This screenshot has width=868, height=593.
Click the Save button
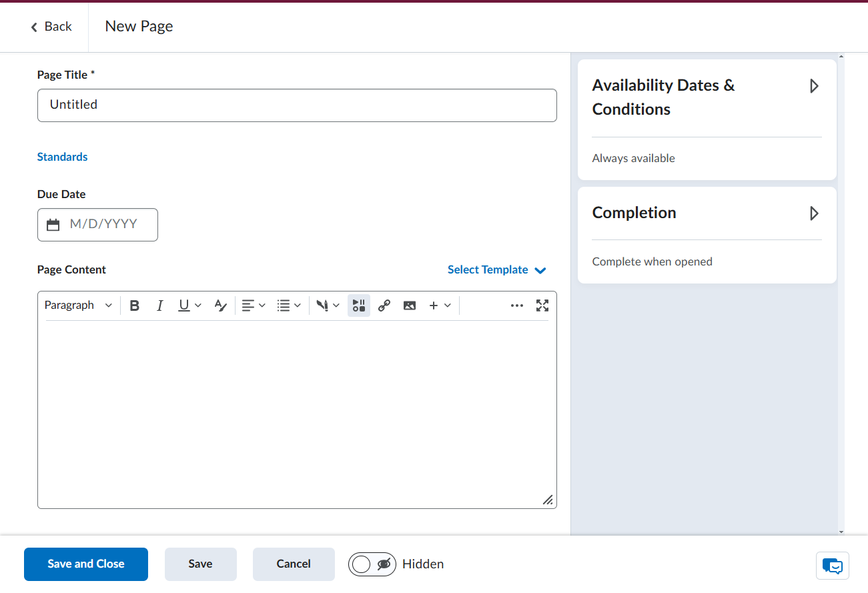201,564
